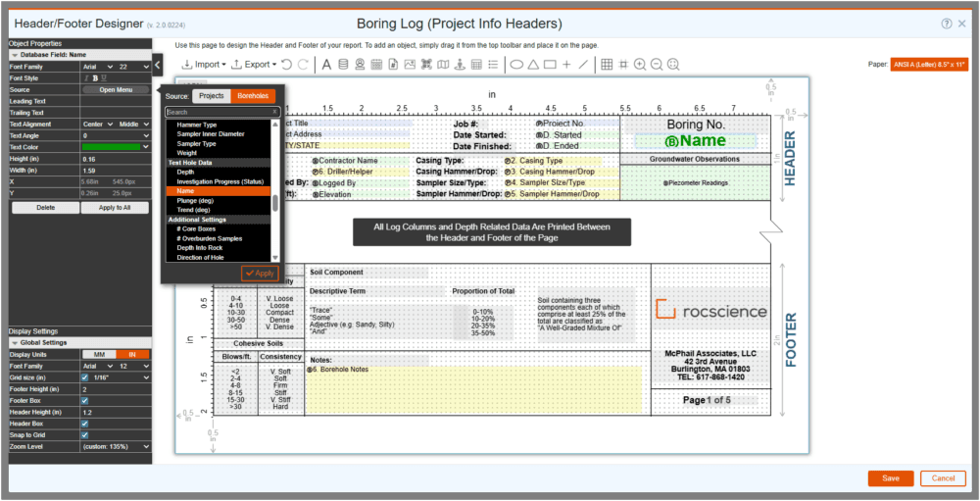Image resolution: width=980 pixels, height=501 pixels.
Task: Select the bulleted list object tool
Action: click(493, 64)
